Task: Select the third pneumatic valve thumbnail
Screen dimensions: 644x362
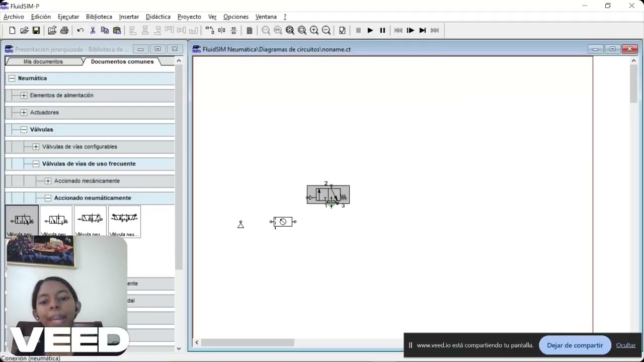Action: pyautogui.click(x=90, y=221)
